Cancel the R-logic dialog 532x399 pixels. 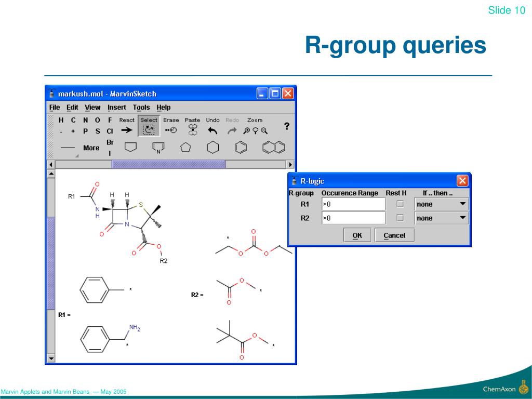(395, 235)
